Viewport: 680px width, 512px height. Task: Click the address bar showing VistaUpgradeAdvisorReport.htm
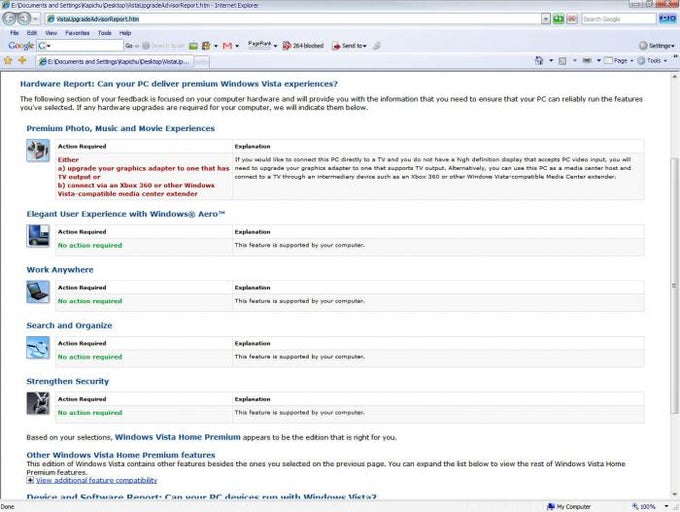pos(293,19)
